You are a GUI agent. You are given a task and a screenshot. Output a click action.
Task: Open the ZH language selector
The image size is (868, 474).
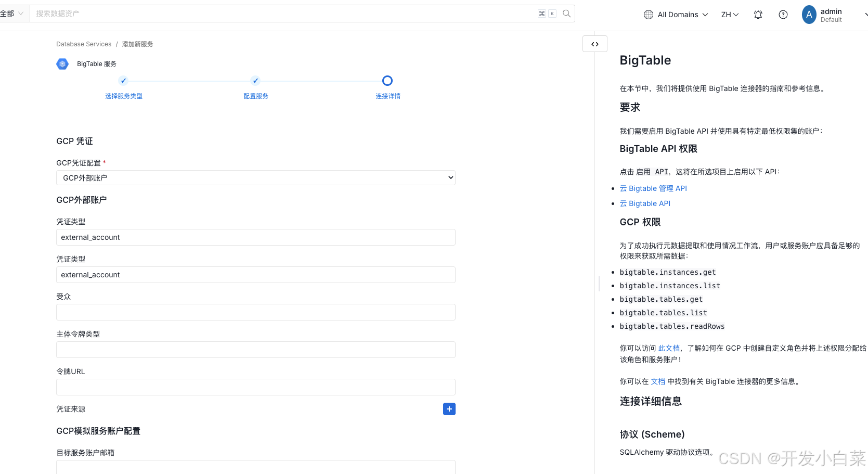[x=730, y=15]
